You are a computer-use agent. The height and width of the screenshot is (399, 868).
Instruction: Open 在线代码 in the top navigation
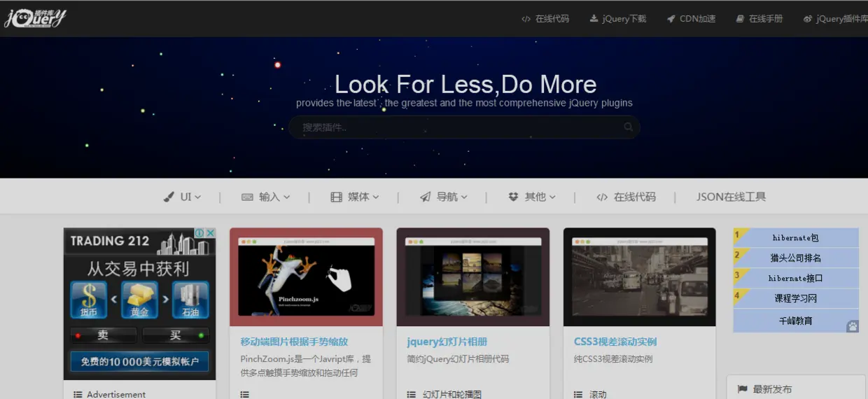(552, 19)
